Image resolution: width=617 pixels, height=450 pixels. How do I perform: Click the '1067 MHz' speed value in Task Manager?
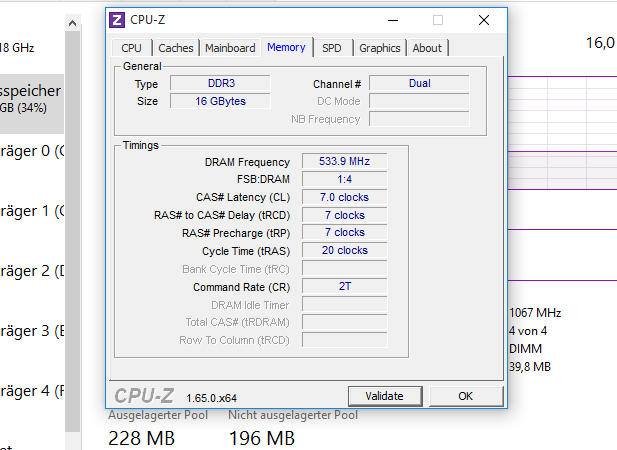535,313
